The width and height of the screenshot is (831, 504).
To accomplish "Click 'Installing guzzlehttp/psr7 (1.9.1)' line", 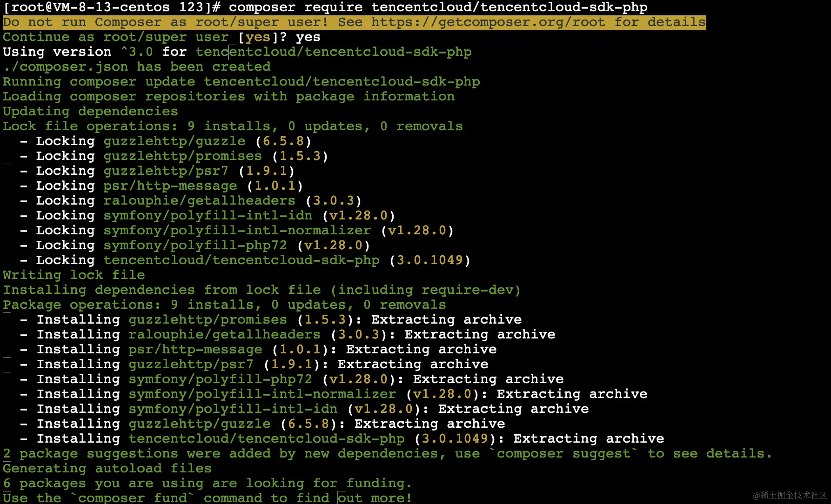I will pyautogui.click(x=254, y=365).
